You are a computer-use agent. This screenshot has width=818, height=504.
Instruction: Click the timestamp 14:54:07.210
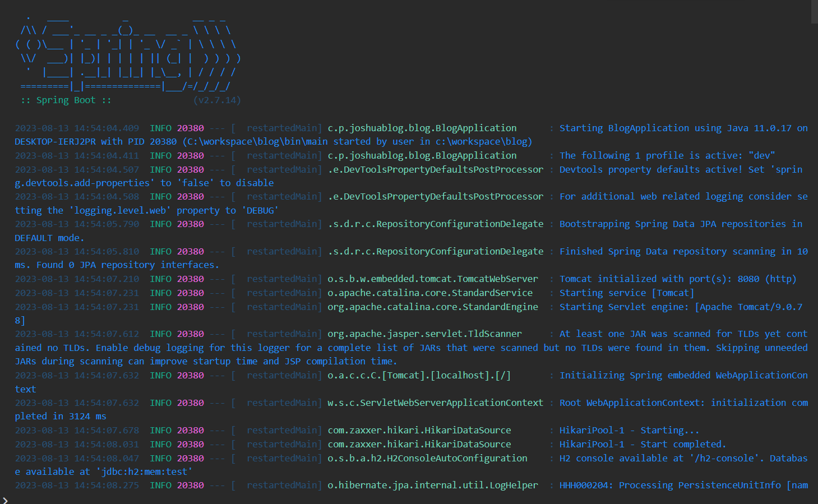pos(107,279)
